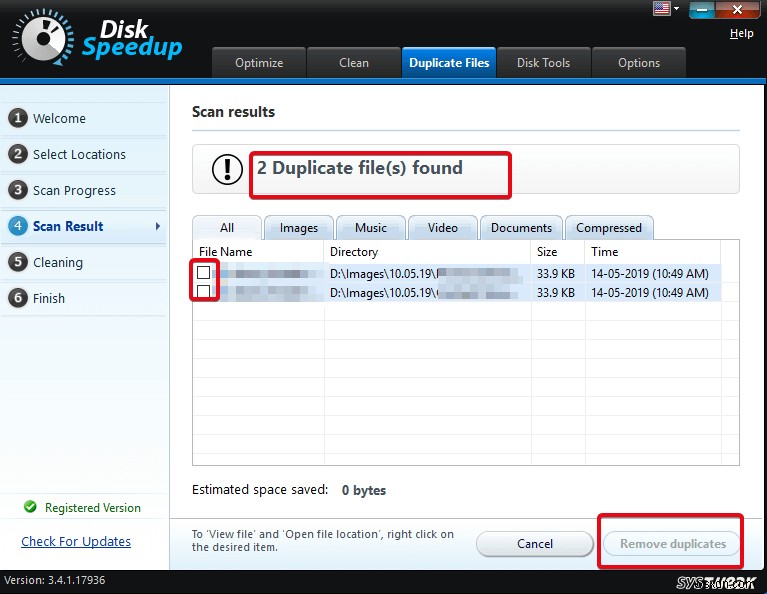This screenshot has height=594, width=767.
Task: Filter results by Documents tab
Action: point(521,228)
